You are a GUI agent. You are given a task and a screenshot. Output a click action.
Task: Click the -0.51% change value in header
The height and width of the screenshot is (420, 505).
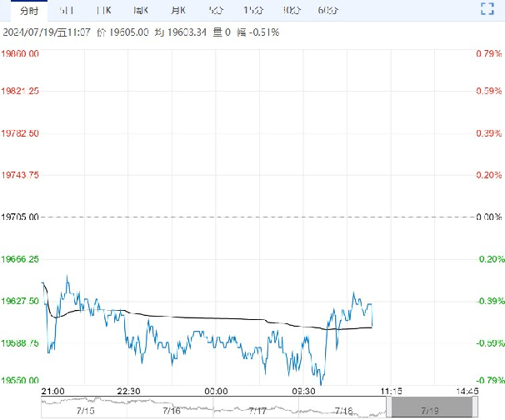(x=263, y=32)
